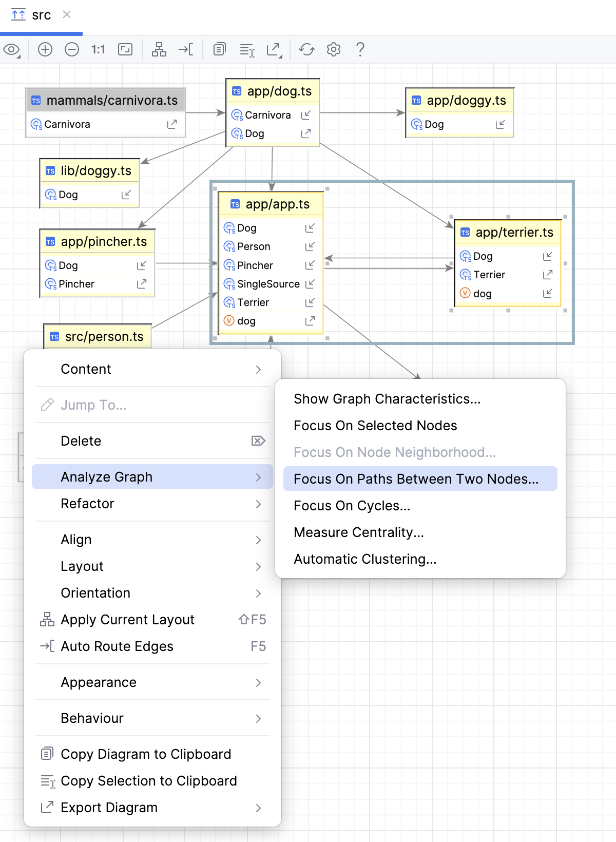
Task: Expand the Orientation submenu
Action: tap(152, 593)
